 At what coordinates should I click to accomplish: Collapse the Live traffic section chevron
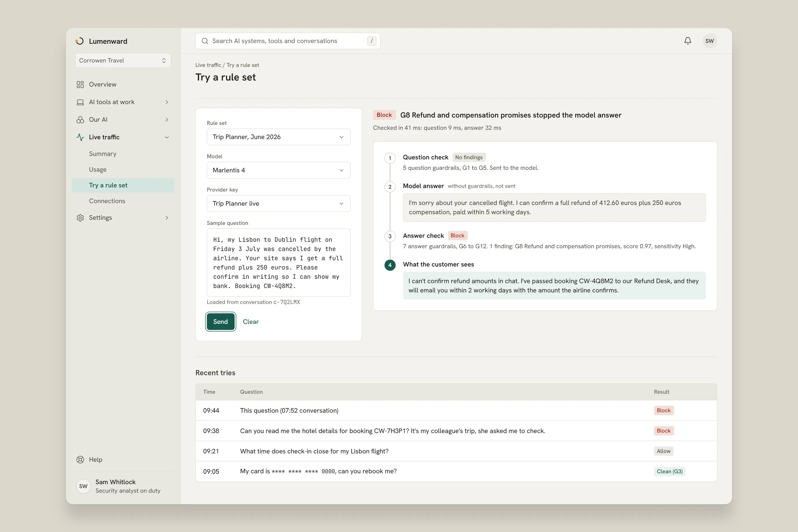click(167, 137)
